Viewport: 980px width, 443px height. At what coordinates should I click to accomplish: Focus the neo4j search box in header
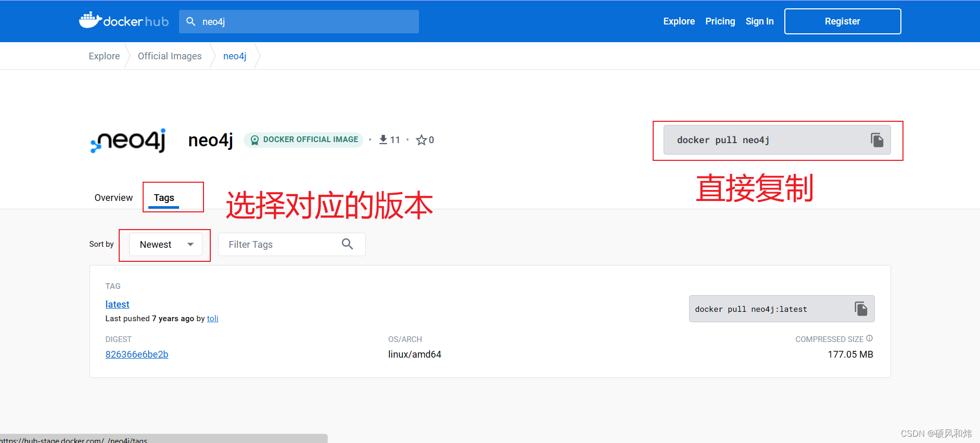coord(299,21)
